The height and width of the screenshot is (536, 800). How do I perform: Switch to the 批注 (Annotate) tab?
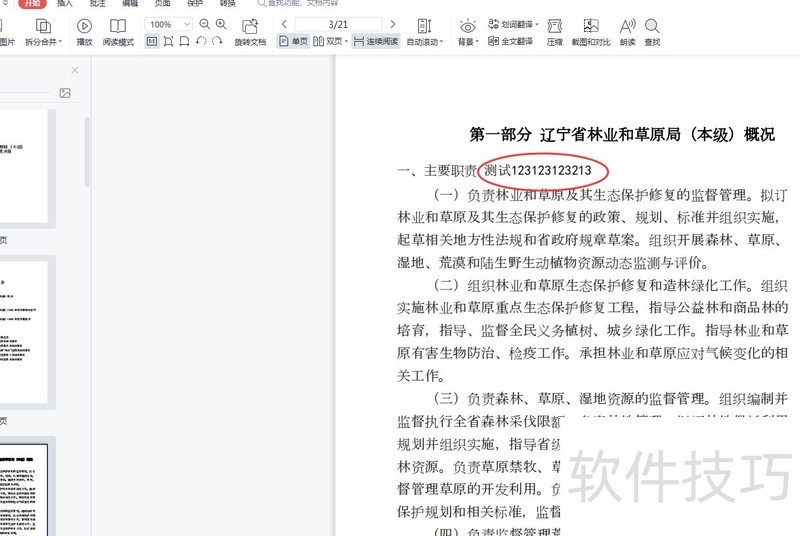[97, 4]
